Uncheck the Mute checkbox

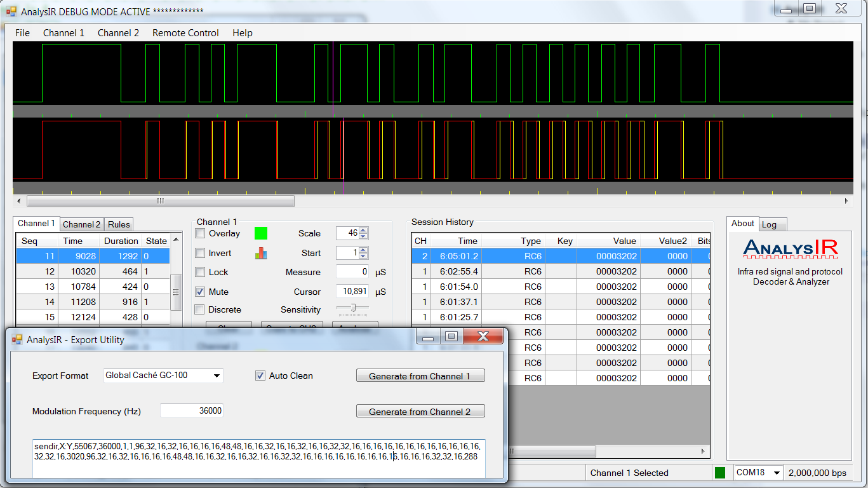click(x=199, y=292)
